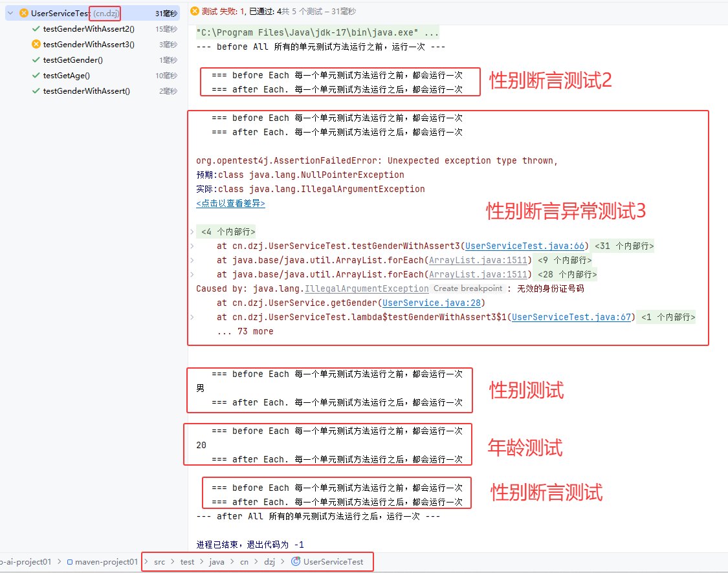Click the class icon before UserServiceTest in breadcrumb
This screenshot has width=728, height=573.
click(x=296, y=562)
